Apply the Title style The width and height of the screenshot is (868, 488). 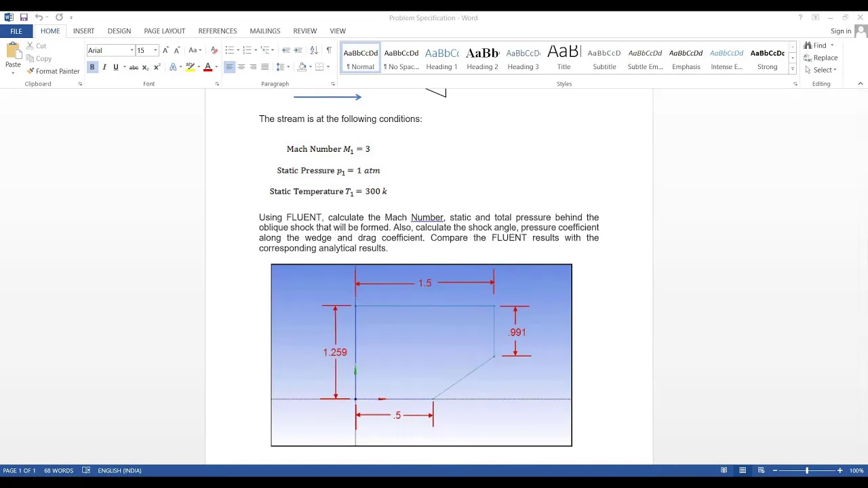coord(564,59)
